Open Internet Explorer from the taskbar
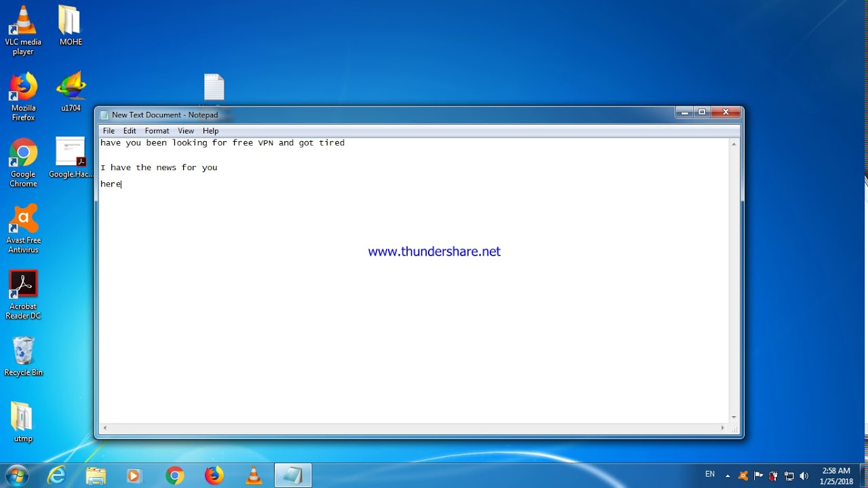The image size is (868, 488). [57, 476]
